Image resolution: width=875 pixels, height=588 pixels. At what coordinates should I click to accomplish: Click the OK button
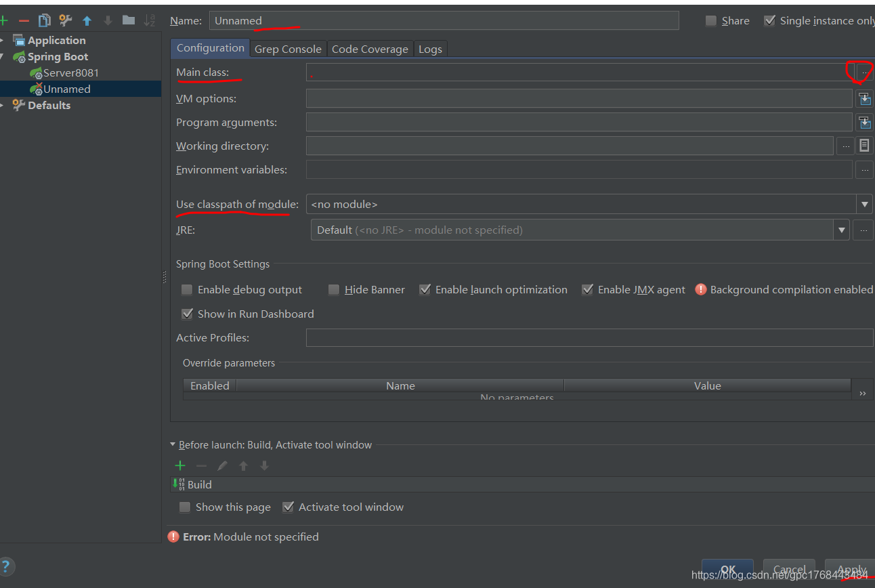tap(728, 570)
